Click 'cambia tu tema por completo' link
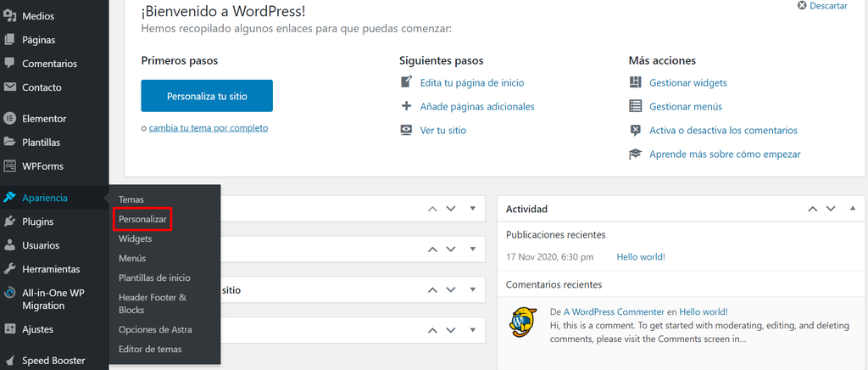 tap(209, 128)
